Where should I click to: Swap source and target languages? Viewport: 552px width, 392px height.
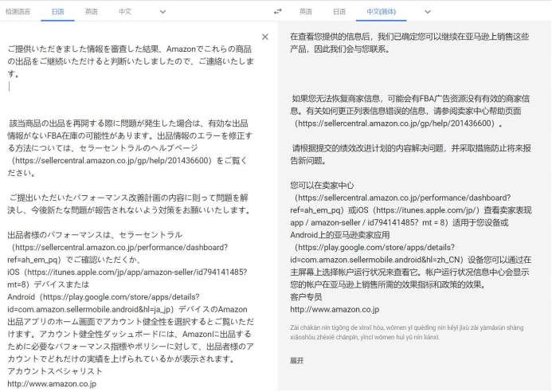click(278, 12)
